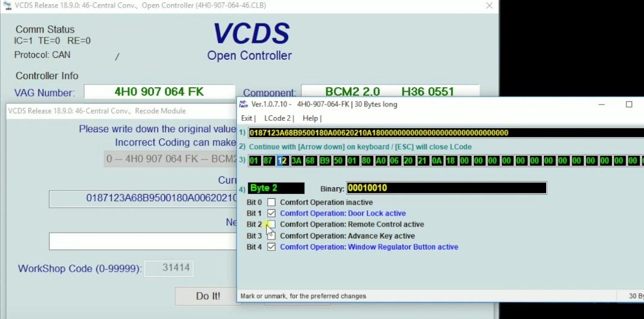Select byte cell 68
Viewport: 644px width, 319px height.
(x=311, y=161)
